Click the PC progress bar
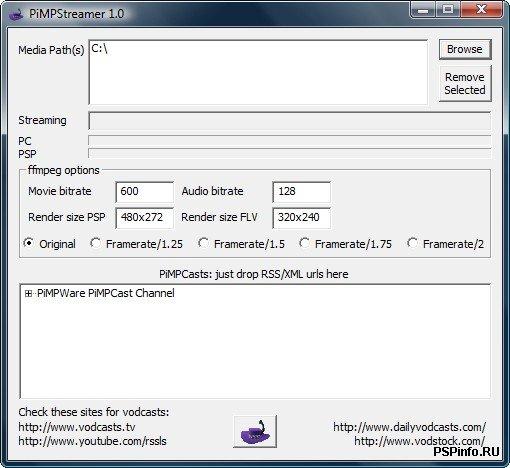Screen dimensions: 510x468 tap(289, 140)
